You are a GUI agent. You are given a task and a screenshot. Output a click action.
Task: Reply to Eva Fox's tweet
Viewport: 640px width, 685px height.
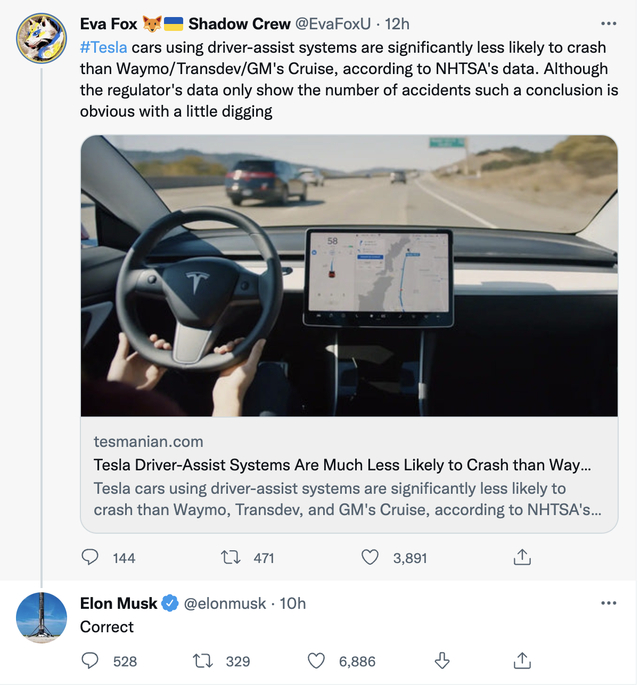90,557
